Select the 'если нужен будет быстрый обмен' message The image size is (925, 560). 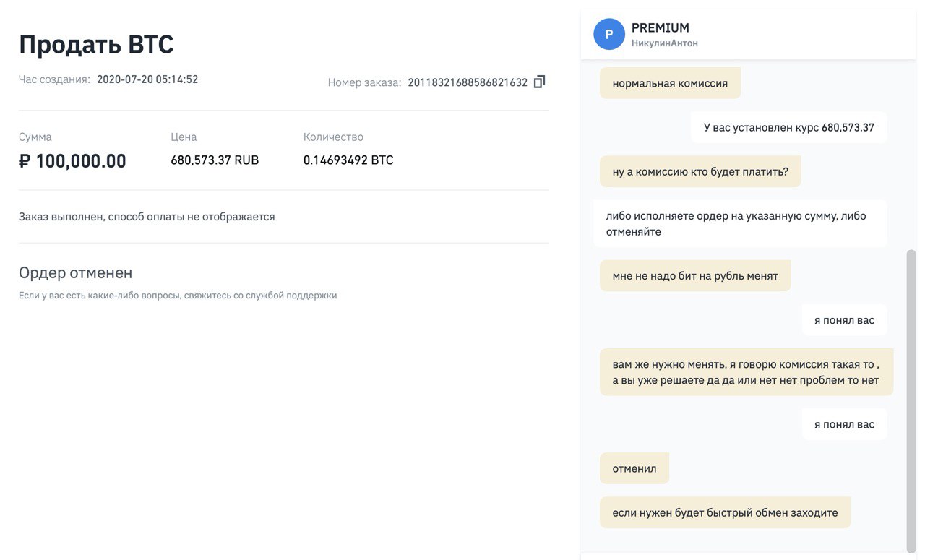click(x=725, y=512)
